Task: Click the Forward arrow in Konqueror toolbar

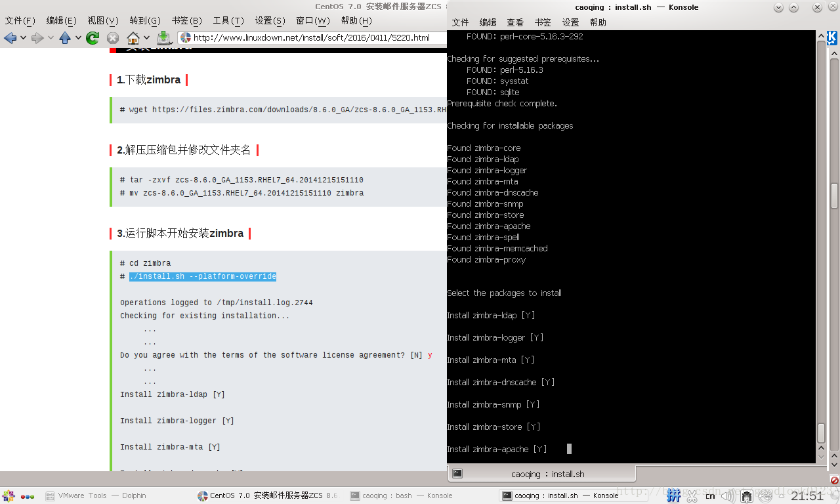Action: coord(37,38)
